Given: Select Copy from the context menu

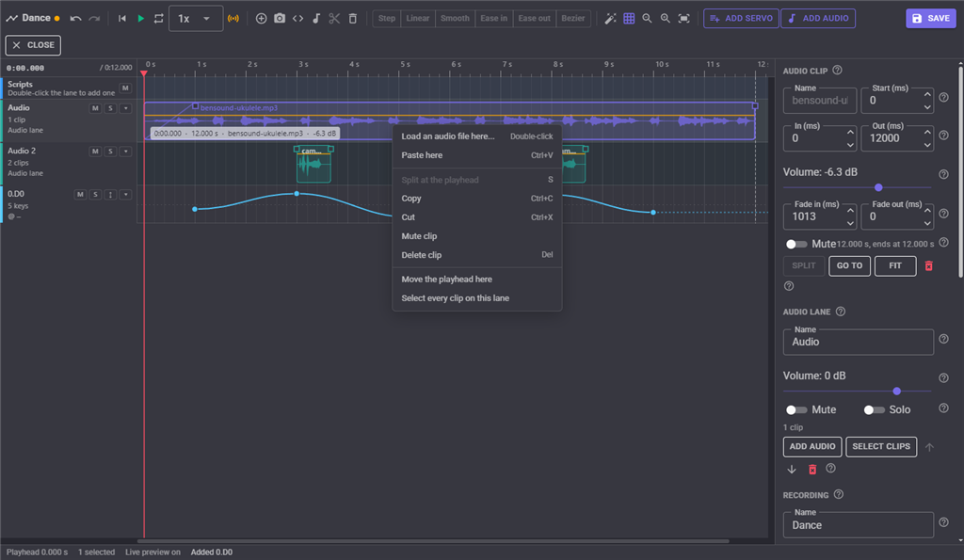Looking at the screenshot, I should 477,199.
